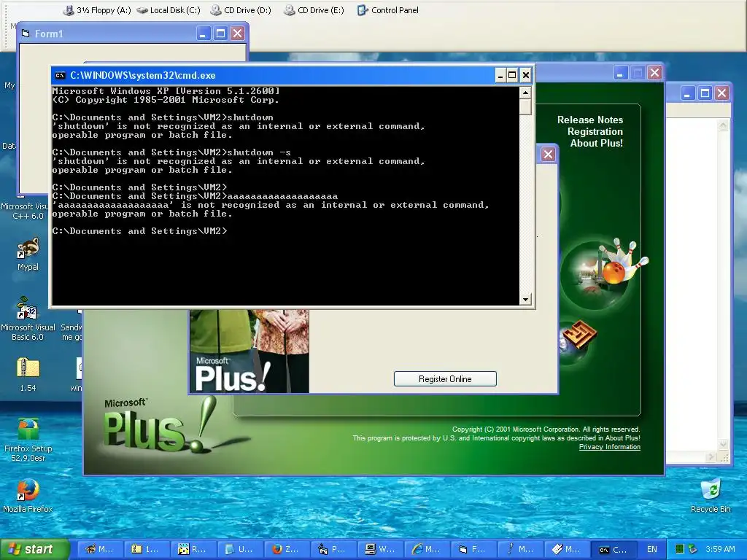Open About Plus! link

597,144
